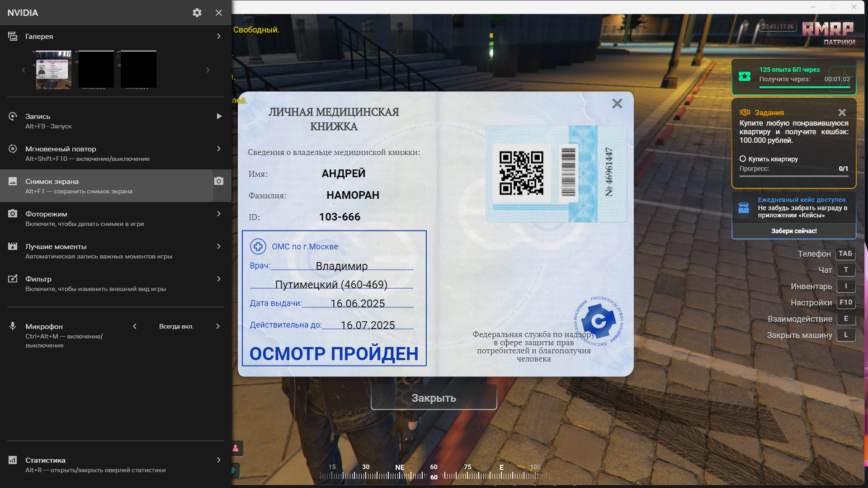The width and height of the screenshot is (868, 488).
Task: Click the daily case chest icon
Action: pyautogui.click(x=744, y=207)
